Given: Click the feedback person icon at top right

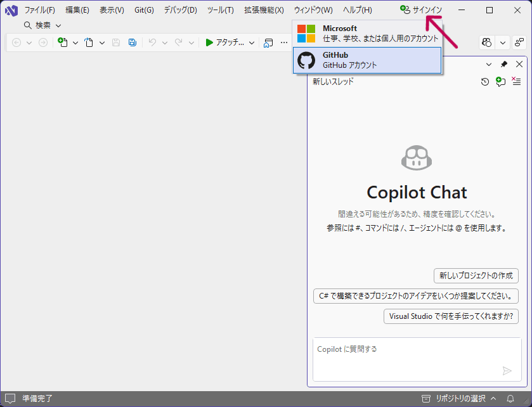Looking at the screenshot, I should 519,42.
